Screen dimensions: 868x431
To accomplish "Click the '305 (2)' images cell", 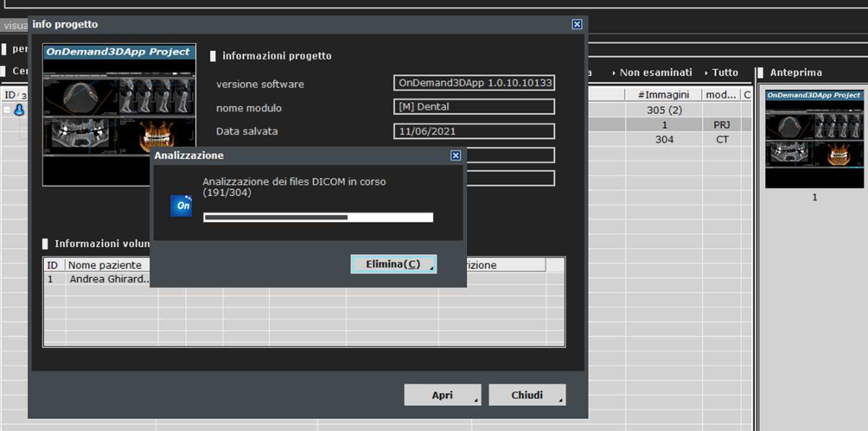I will 664,110.
